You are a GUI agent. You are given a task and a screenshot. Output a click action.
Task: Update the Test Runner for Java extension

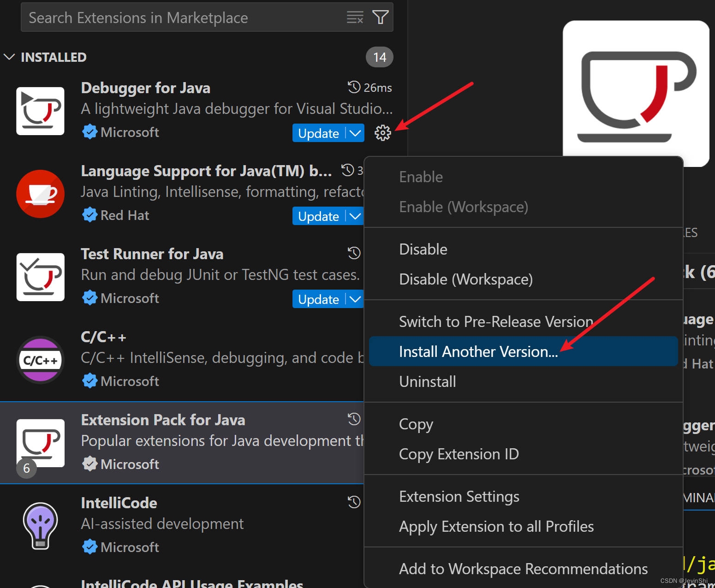click(319, 299)
